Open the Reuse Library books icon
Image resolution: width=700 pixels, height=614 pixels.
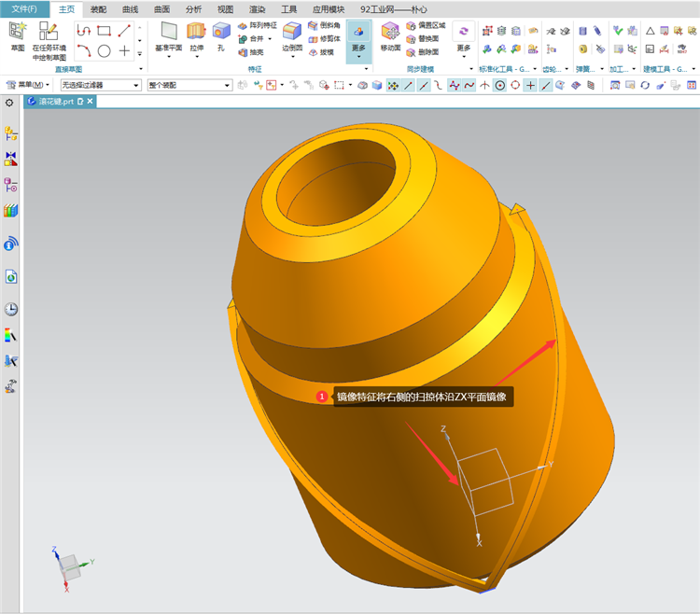coord(10,210)
